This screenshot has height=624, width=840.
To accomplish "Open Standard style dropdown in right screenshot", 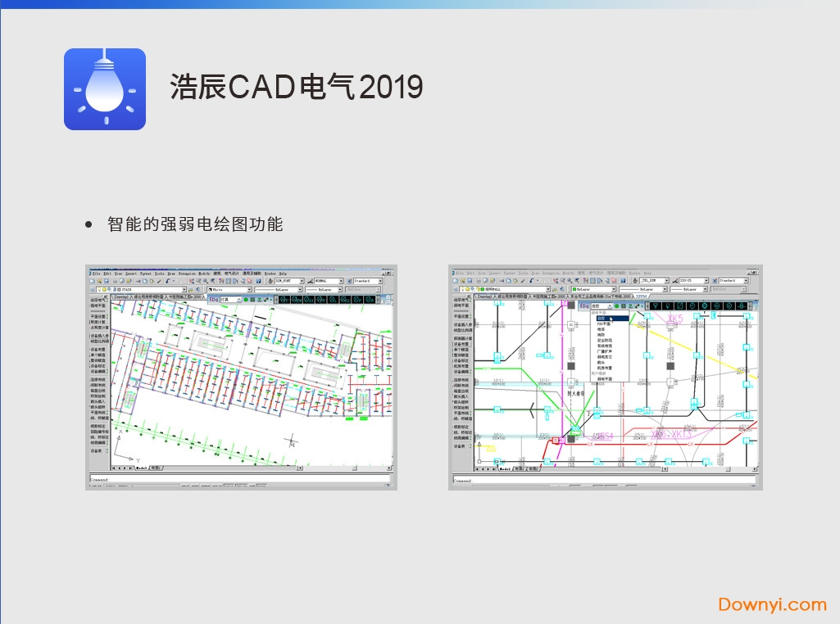I will coord(744,281).
